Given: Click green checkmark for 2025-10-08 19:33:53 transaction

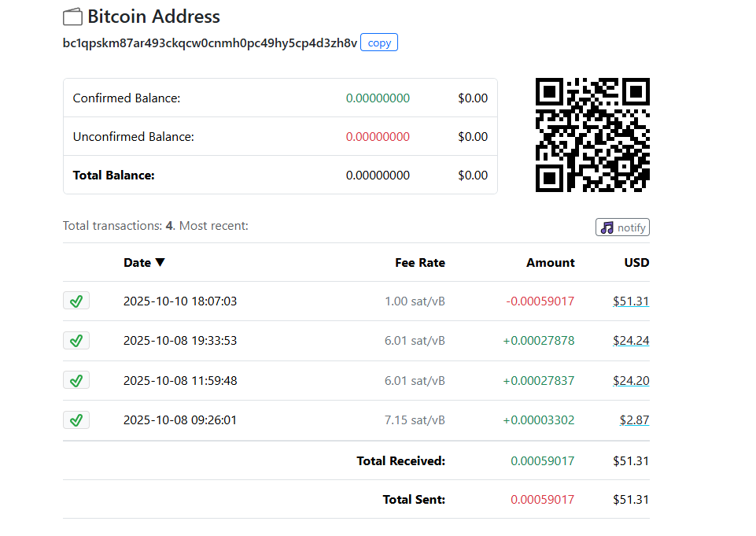Looking at the screenshot, I should click(x=76, y=341).
